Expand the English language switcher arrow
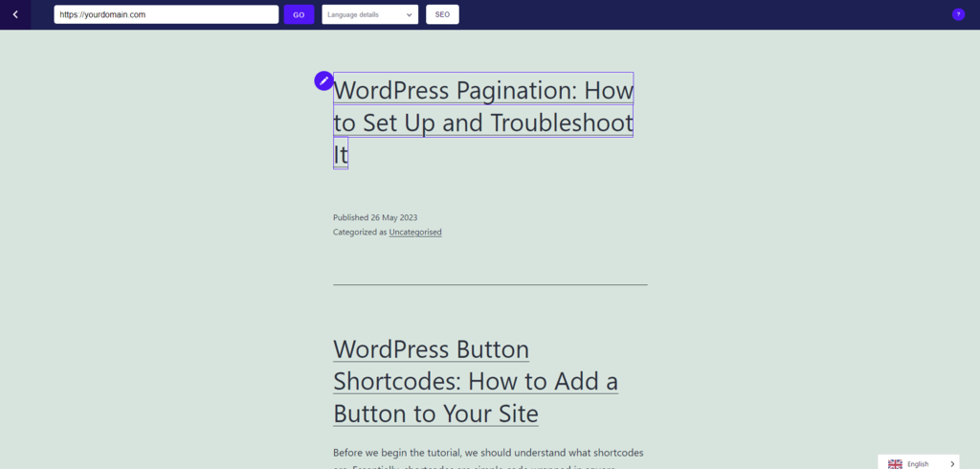980x469 pixels. click(952, 464)
